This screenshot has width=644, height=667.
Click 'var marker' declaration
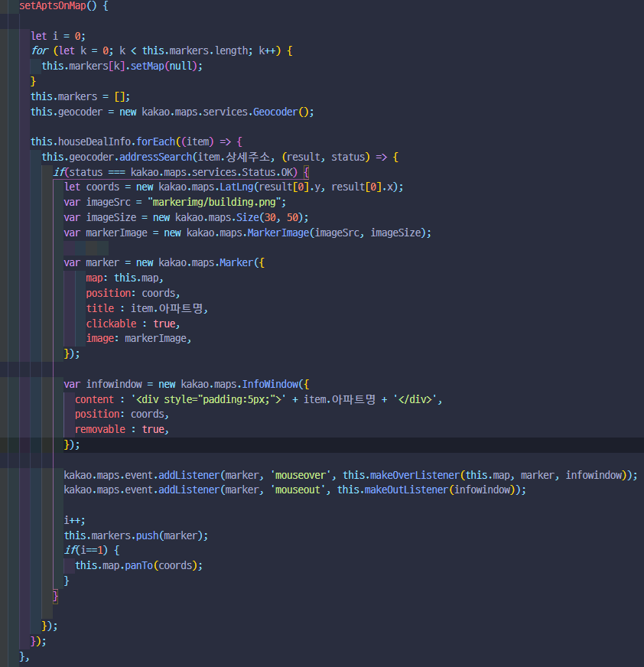(92, 262)
